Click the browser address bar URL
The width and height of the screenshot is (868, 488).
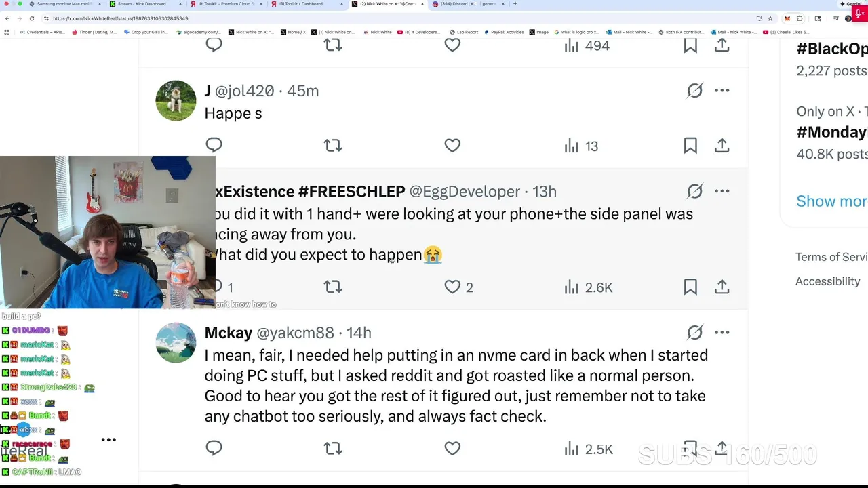(x=121, y=18)
